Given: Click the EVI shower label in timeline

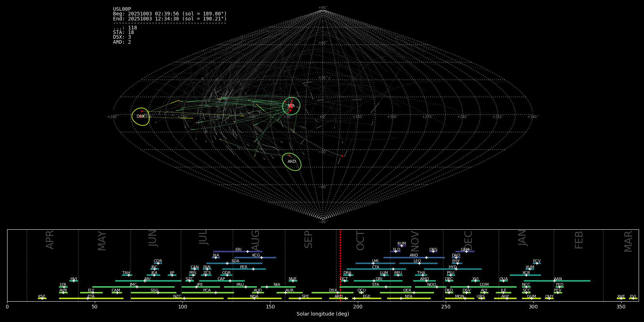Looking at the screenshot, I should point(633,297).
